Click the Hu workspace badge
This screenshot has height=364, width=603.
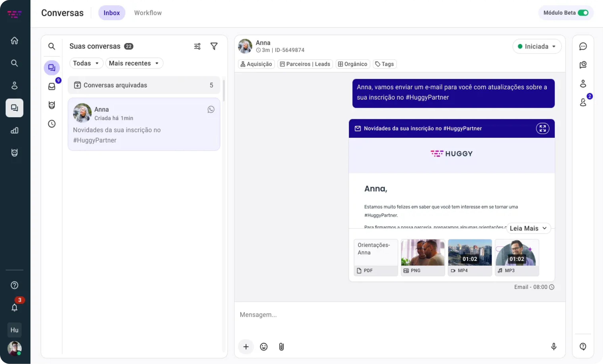(x=15, y=330)
